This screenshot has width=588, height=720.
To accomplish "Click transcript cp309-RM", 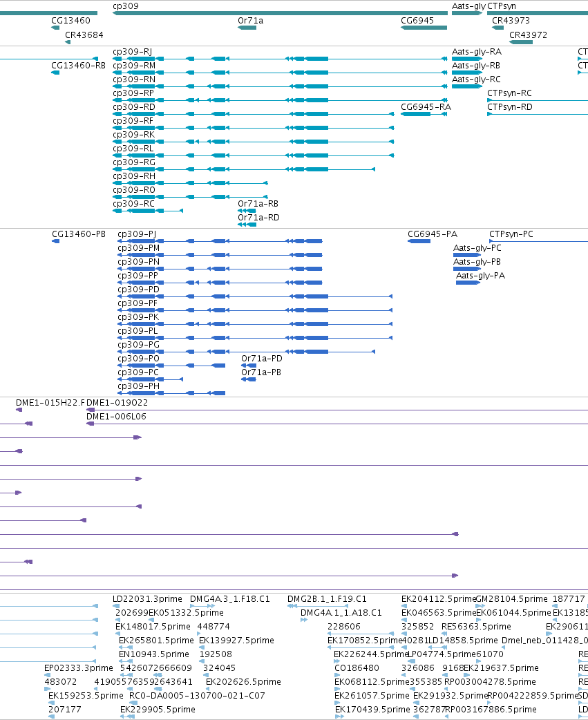I will click(134, 65).
